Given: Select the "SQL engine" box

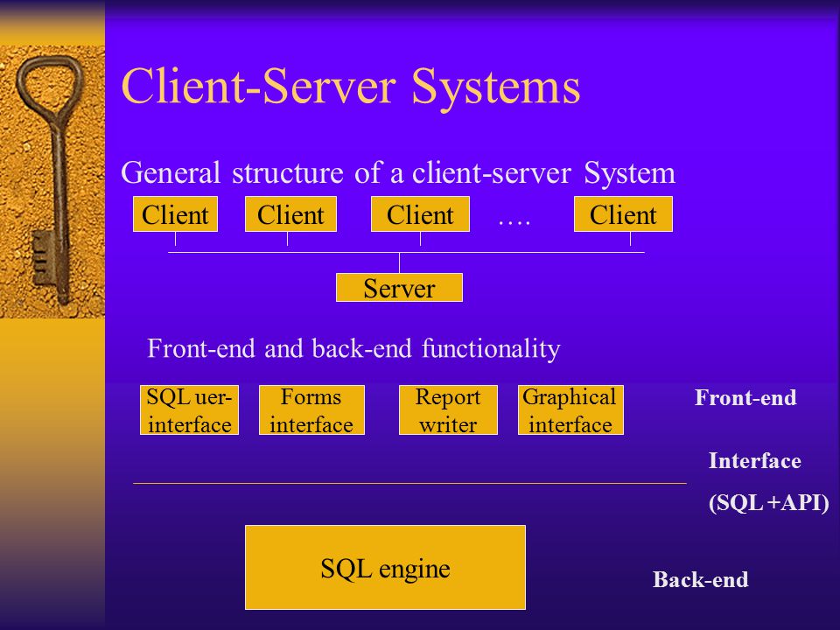Looking at the screenshot, I should 385,567.
